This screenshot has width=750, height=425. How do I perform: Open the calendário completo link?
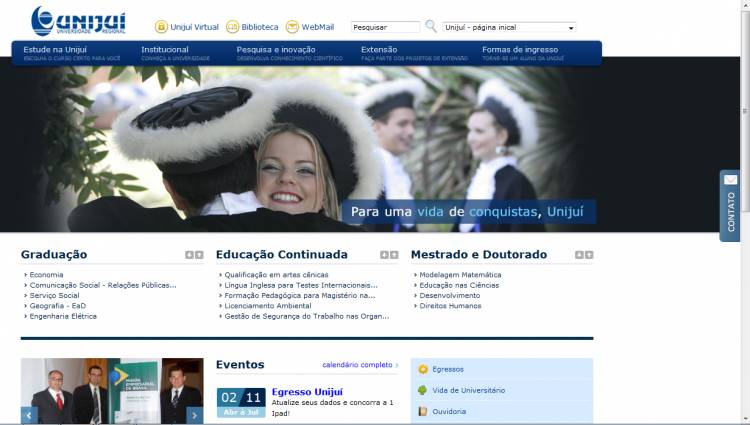359,365
